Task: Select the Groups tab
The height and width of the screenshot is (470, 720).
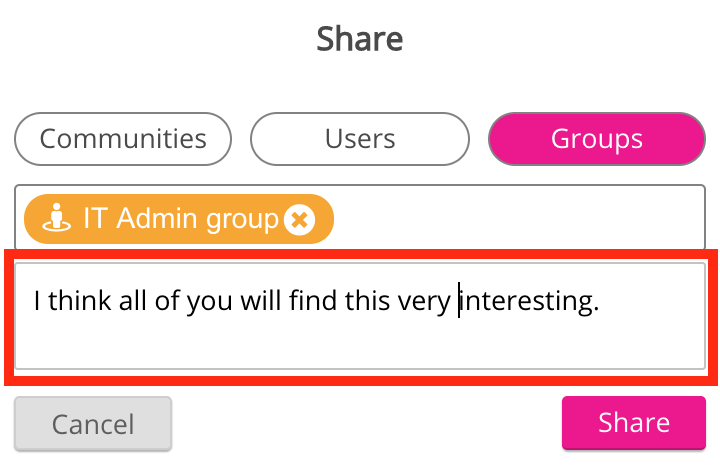Action: [x=596, y=138]
